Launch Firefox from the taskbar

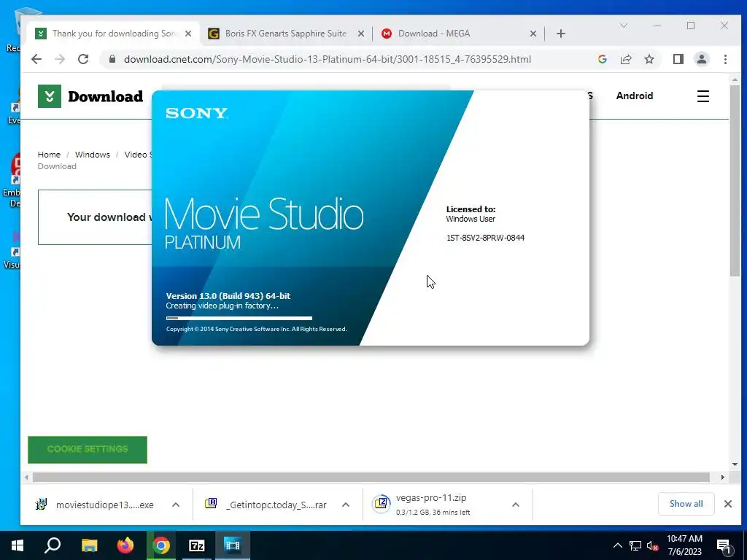(125, 545)
